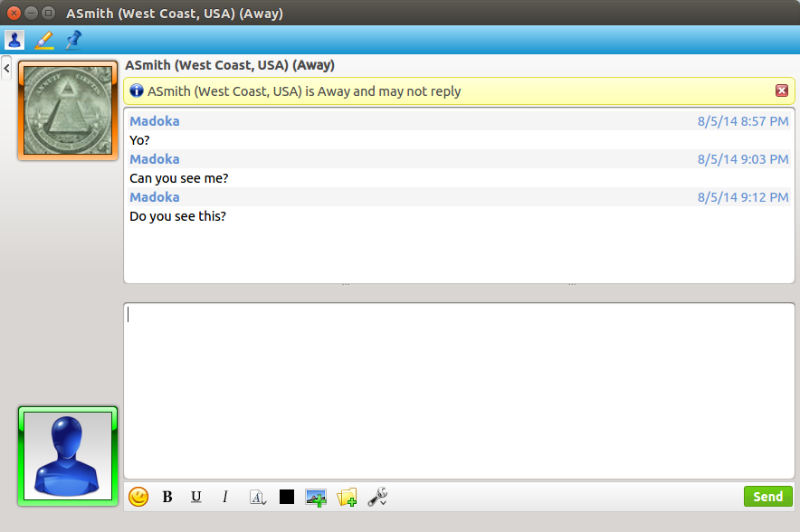Maximize the chat window
Image resolution: width=800 pixels, height=532 pixels.
tap(49, 13)
